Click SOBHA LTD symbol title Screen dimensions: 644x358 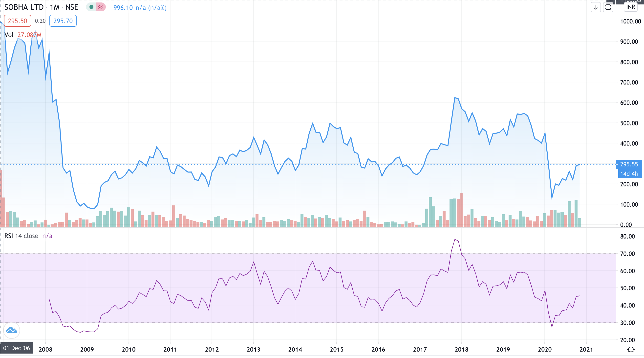point(24,7)
